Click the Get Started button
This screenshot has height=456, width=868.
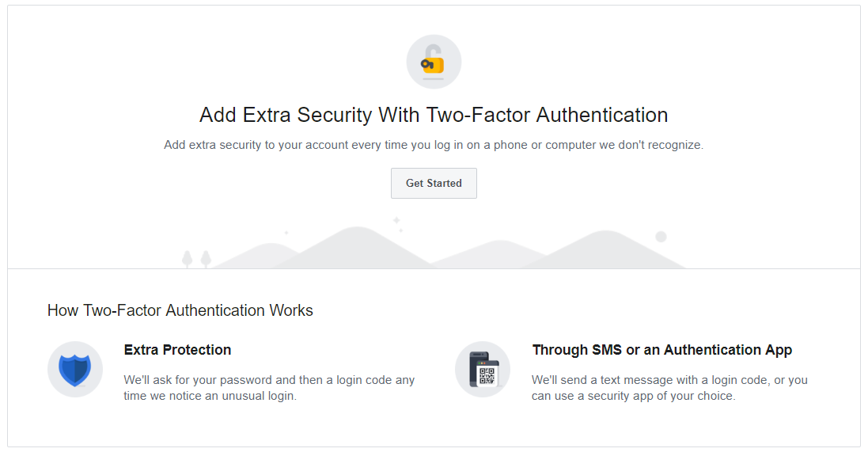click(x=434, y=183)
